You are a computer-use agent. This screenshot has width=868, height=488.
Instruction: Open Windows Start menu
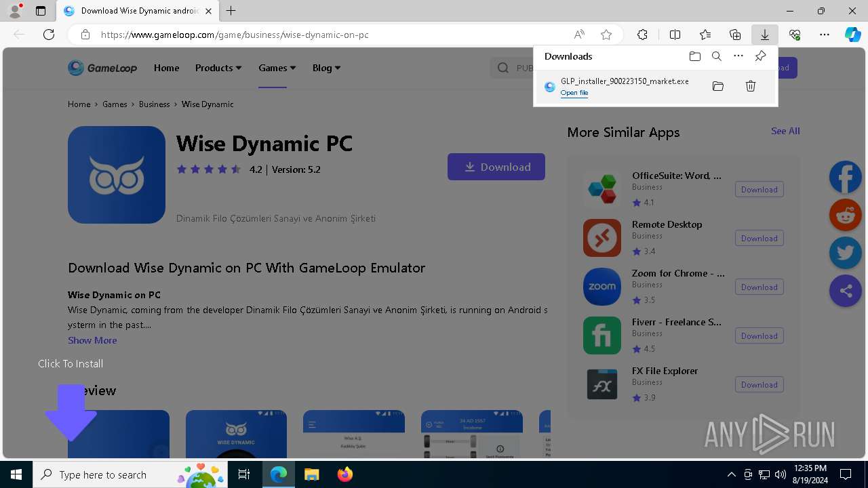coord(16,474)
